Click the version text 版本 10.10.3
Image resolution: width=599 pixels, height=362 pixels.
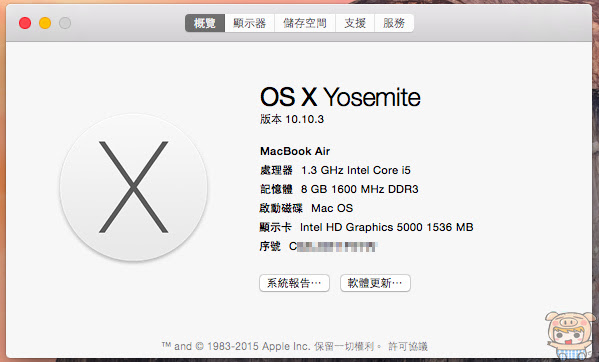pos(292,119)
